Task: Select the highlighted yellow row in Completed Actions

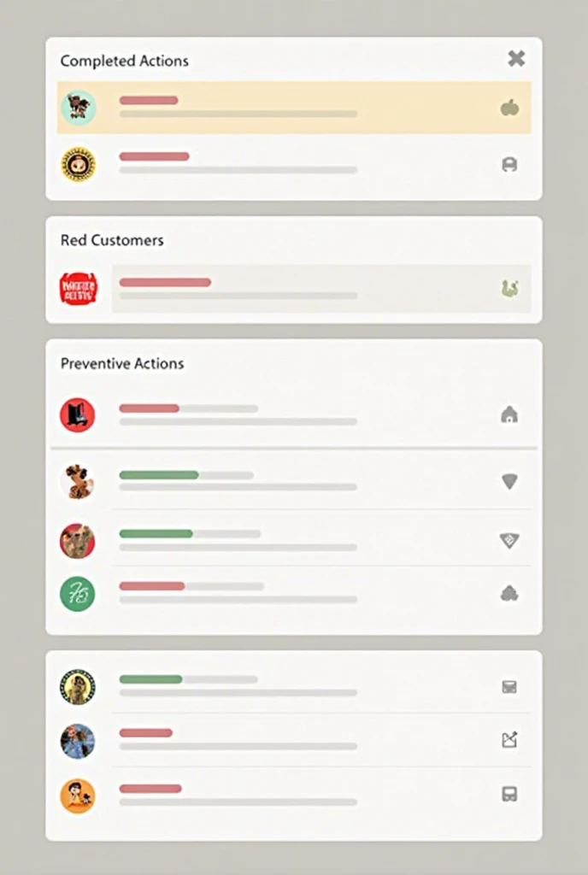Action: (x=294, y=107)
